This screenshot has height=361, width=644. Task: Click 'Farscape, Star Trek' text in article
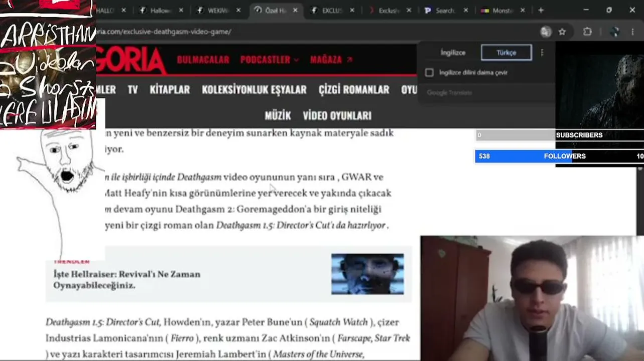374,338
